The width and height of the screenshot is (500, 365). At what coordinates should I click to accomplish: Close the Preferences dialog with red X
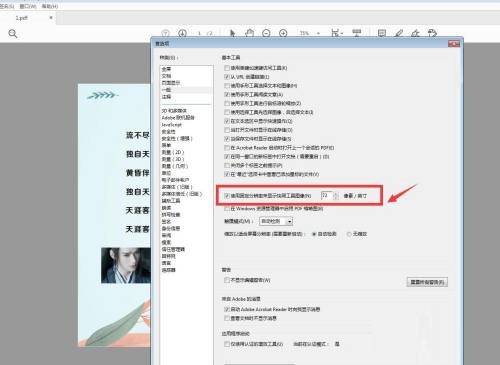point(454,44)
